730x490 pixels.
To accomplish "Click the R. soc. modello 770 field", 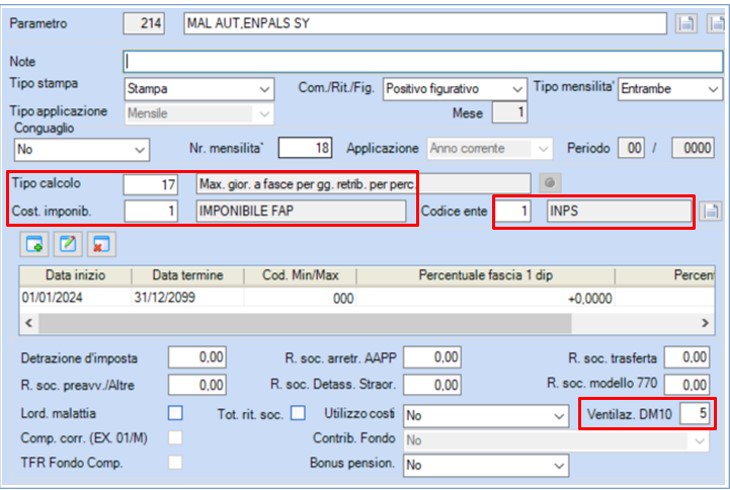I will click(x=687, y=385).
